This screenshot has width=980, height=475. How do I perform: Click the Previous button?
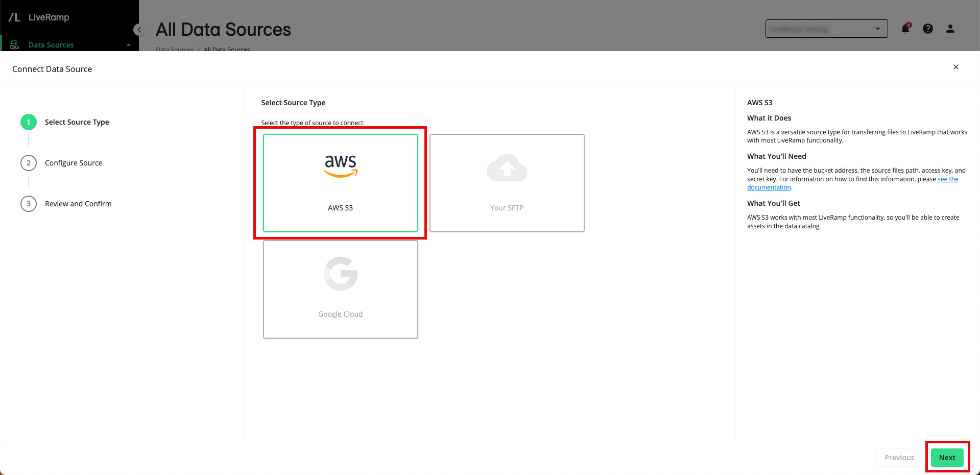click(x=899, y=458)
